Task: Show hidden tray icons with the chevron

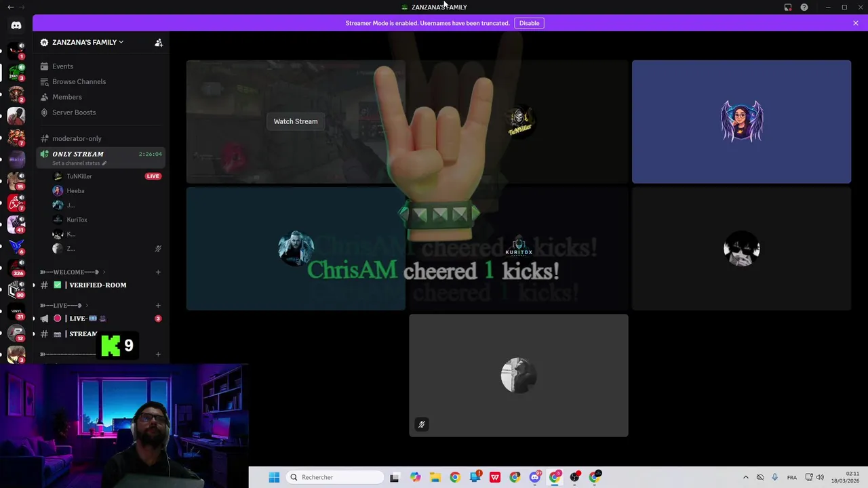Action: coord(746,477)
